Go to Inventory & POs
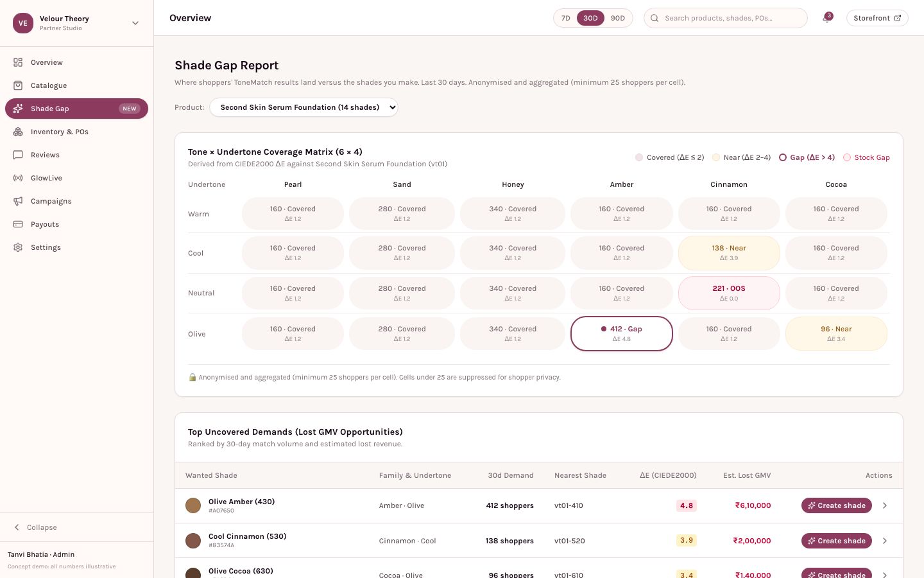Viewport: 924px width, 578px height. coord(76,132)
